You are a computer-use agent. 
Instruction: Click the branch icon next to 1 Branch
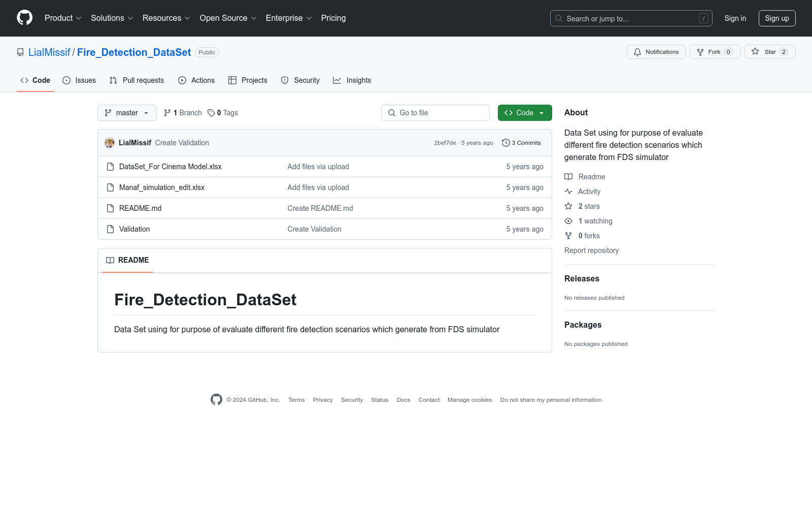click(x=168, y=112)
